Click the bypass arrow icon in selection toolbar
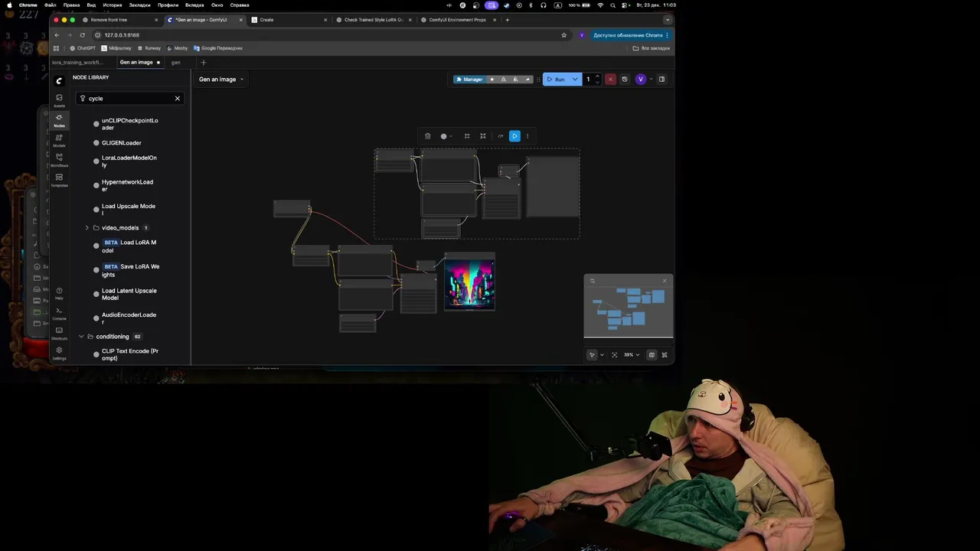This screenshot has height=551, width=980. click(500, 136)
